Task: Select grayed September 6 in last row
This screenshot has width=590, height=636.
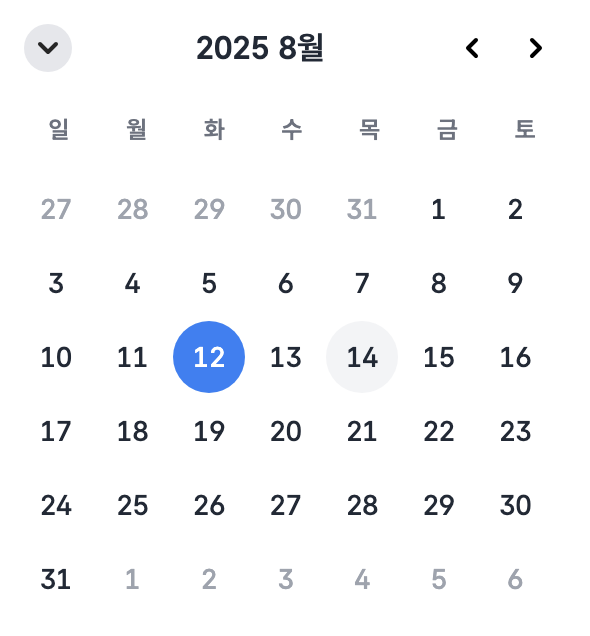Action: (x=515, y=579)
